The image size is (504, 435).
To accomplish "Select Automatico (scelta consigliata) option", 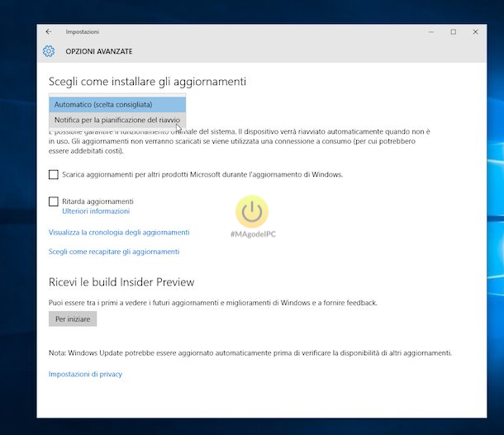I will (117, 105).
